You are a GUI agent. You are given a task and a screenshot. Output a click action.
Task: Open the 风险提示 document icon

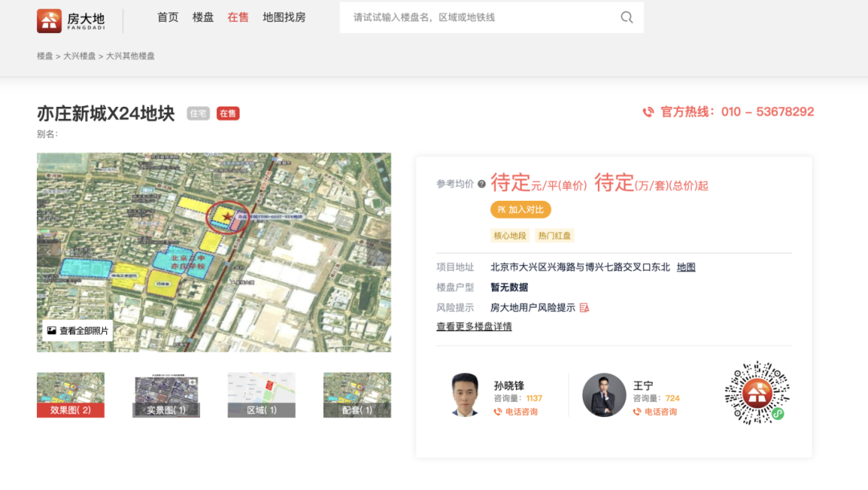point(583,307)
